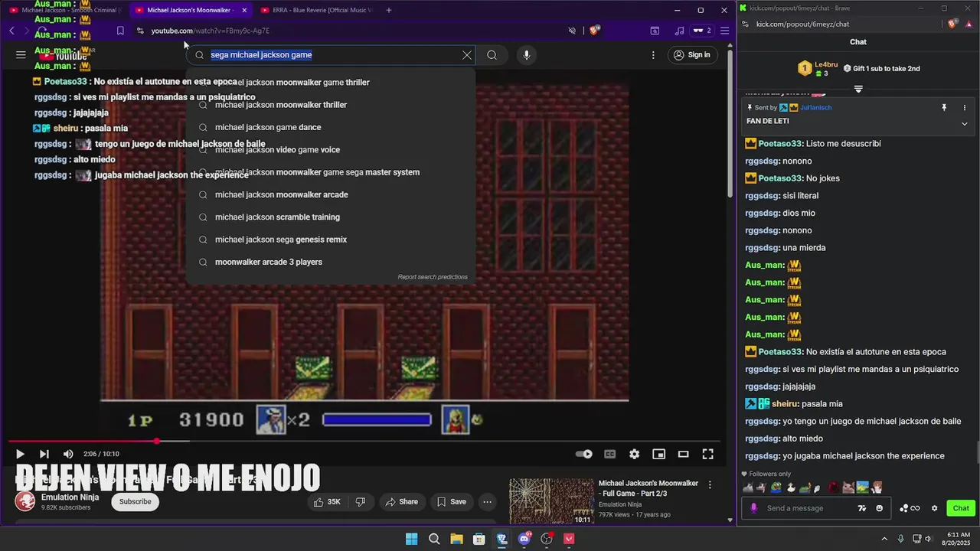
Task: Subscribe to Emulation Ninja
Action: [135, 502]
